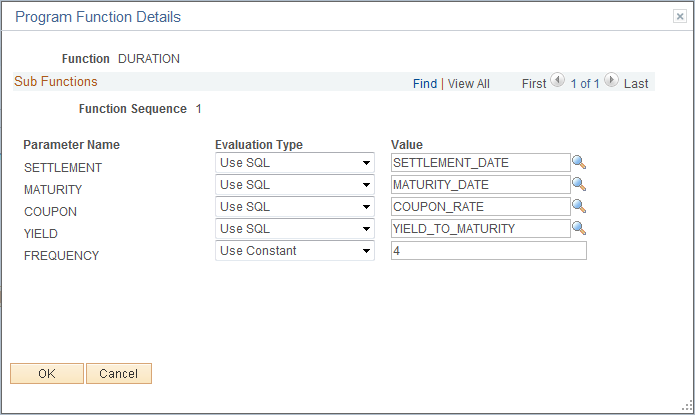Viewport: 695px width, 415px height.
Task: Click the YIELD parameter name
Action: [x=41, y=234]
